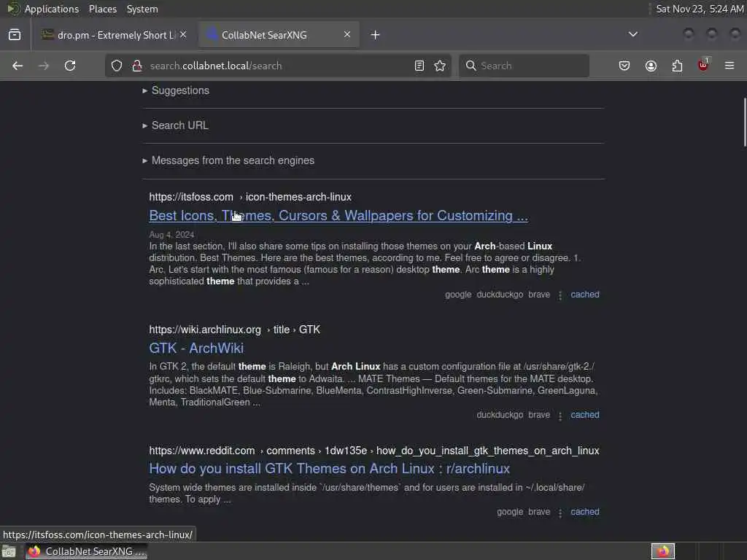Open Best Icons, Themes, Cursors result link
This screenshot has height=560, width=747.
click(338, 216)
